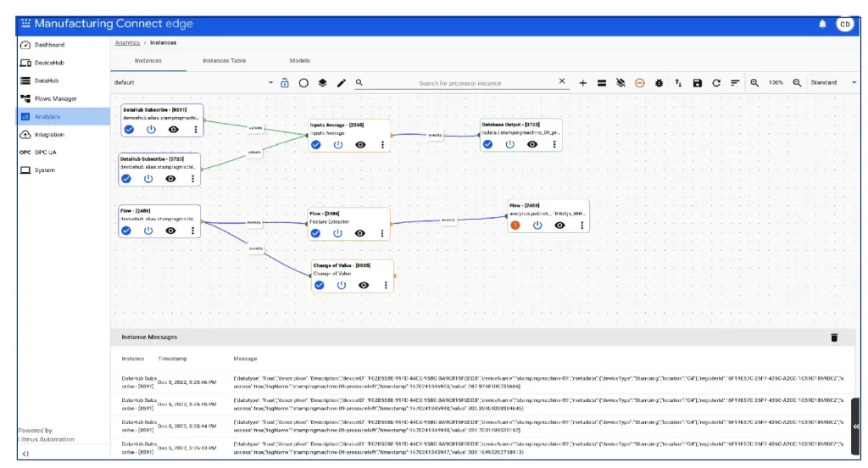The height and width of the screenshot is (468, 868).
Task: Click the search magnifier icon
Action: [x=359, y=82]
